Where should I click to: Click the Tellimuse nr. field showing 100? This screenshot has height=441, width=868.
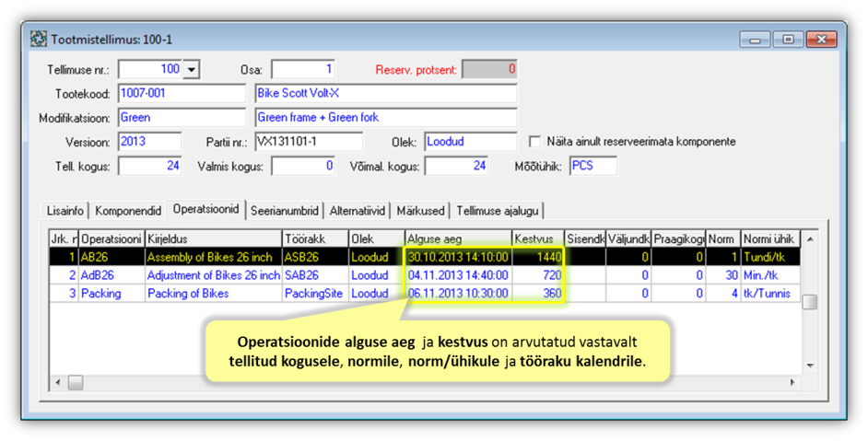150,69
